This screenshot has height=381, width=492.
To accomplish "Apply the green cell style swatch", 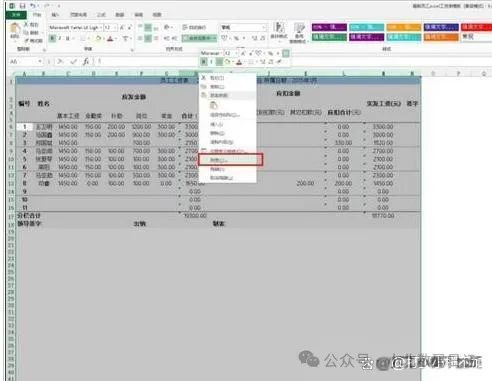I will click(329, 37).
